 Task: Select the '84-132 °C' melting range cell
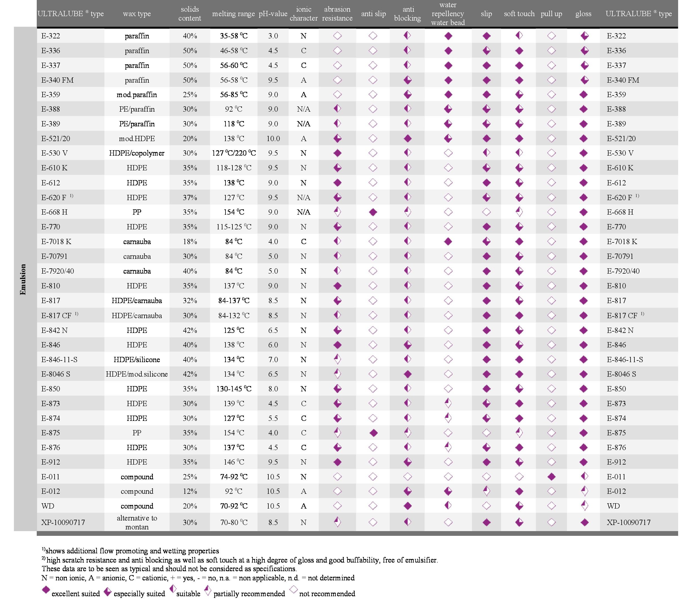coord(234,315)
